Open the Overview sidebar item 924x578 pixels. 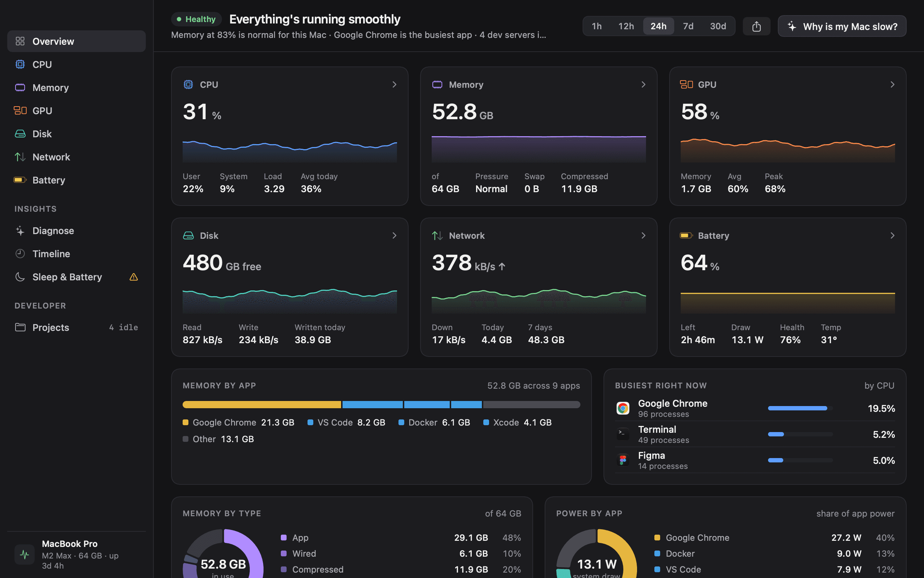pos(77,41)
